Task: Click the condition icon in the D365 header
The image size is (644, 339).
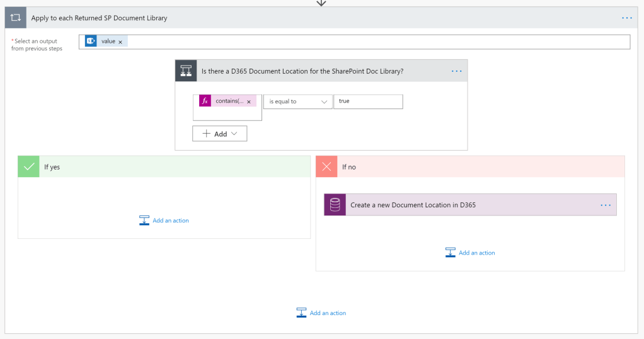Action: point(187,71)
